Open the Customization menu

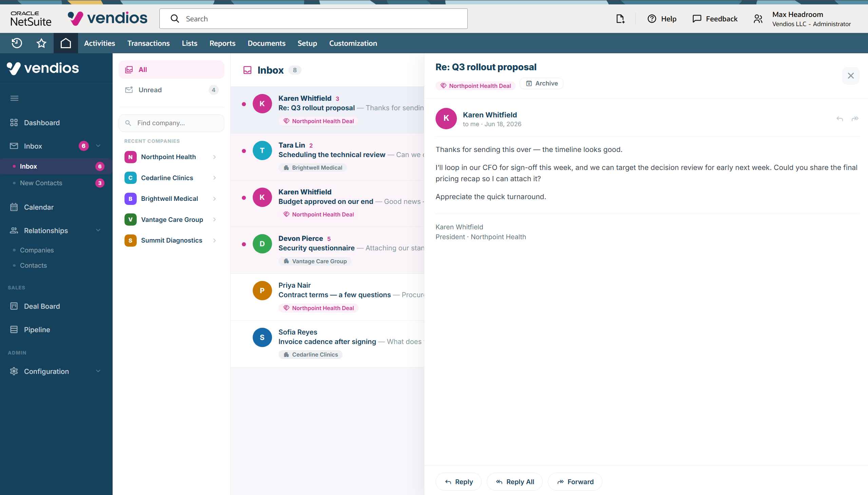point(353,43)
